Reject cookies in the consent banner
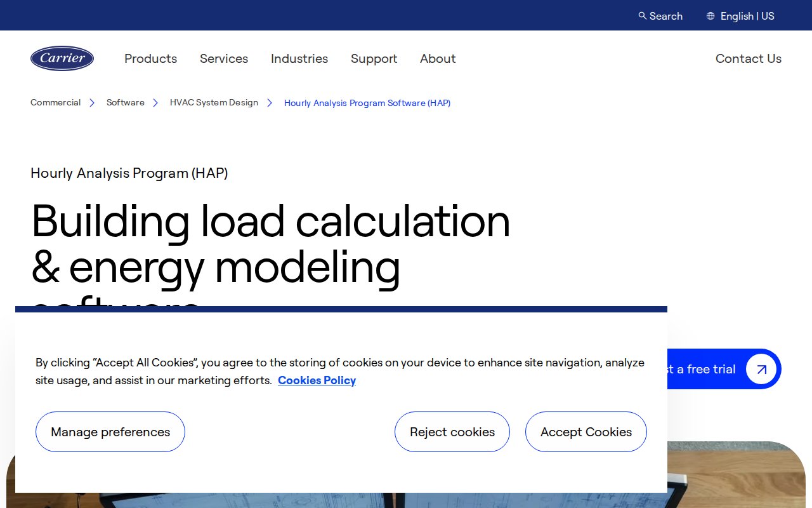The image size is (812, 508). pyautogui.click(x=452, y=432)
